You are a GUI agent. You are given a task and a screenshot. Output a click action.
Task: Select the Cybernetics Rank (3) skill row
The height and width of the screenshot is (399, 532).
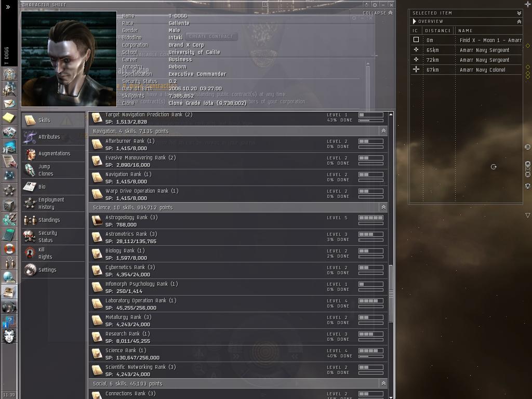tap(238, 270)
